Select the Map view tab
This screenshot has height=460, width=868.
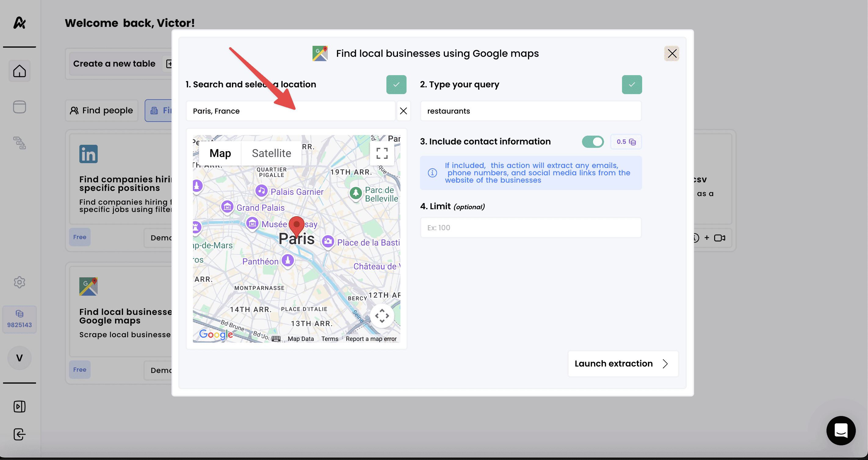pos(220,153)
